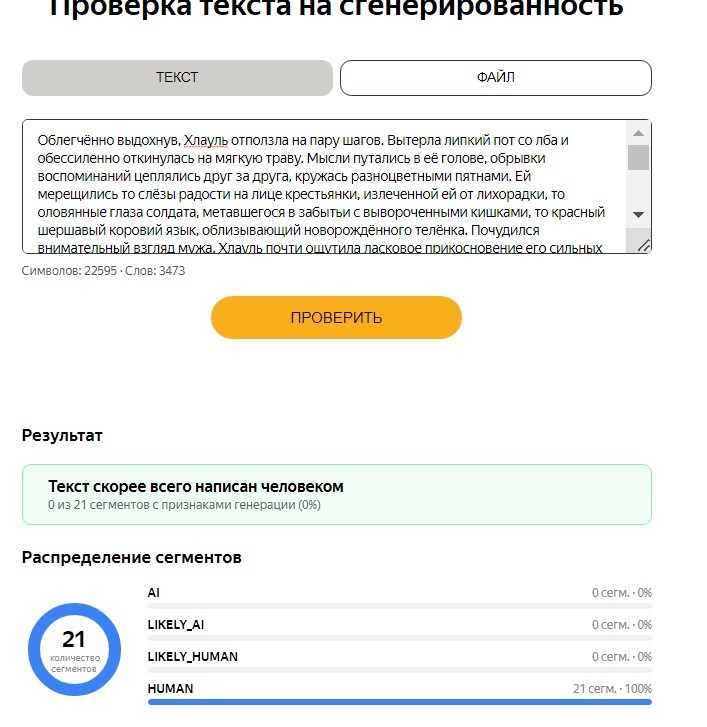Click the LIKELY_AI segment bar
The height and width of the screenshot is (727, 707).
[x=400, y=638]
